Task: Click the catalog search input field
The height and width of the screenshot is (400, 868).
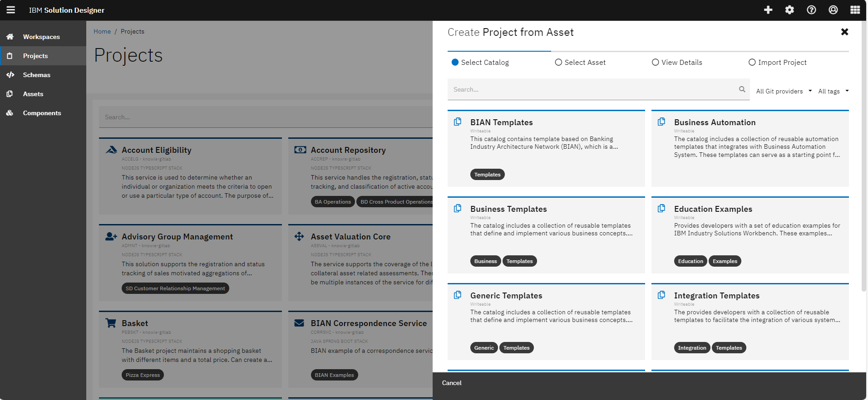Action: click(598, 89)
